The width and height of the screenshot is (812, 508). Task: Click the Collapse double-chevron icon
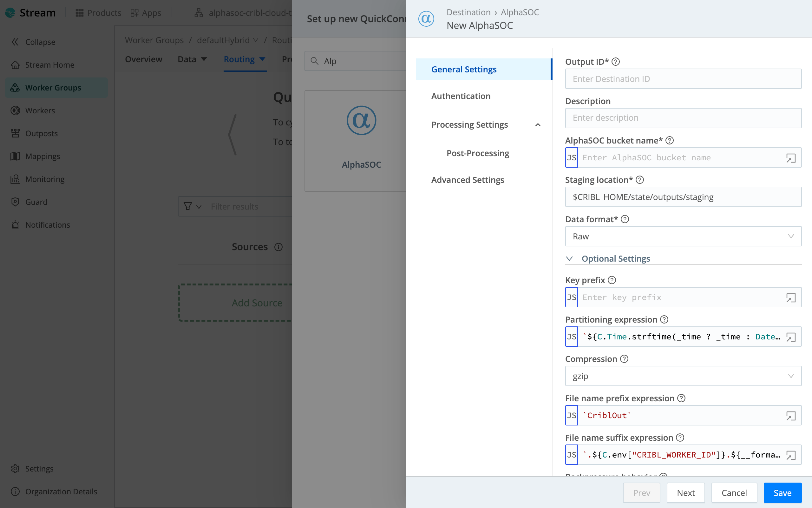click(15, 42)
